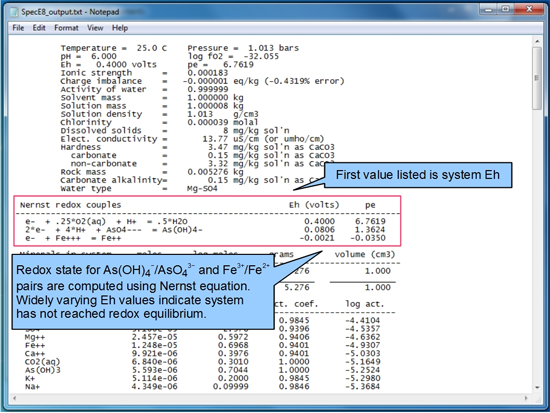Close the SpecE8_output.txt Notepad window
The height and width of the screenshot is (413, 550).
click(x=529, y=9)
